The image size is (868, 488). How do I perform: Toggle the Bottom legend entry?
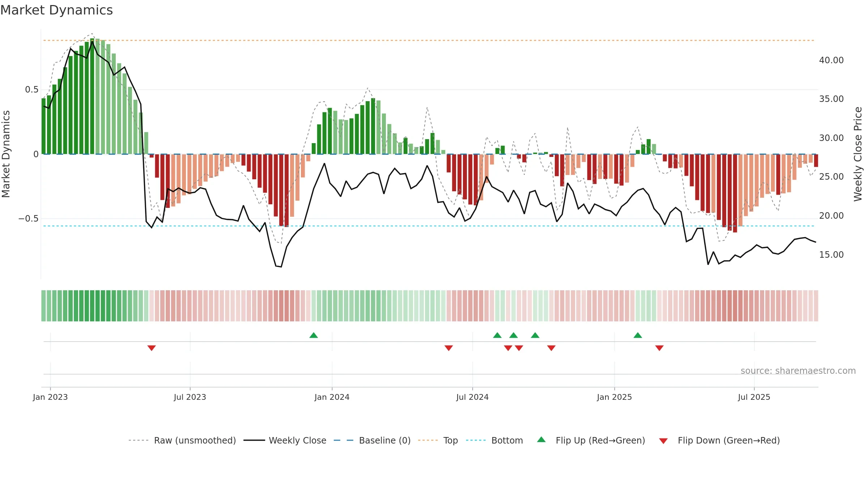494,440
